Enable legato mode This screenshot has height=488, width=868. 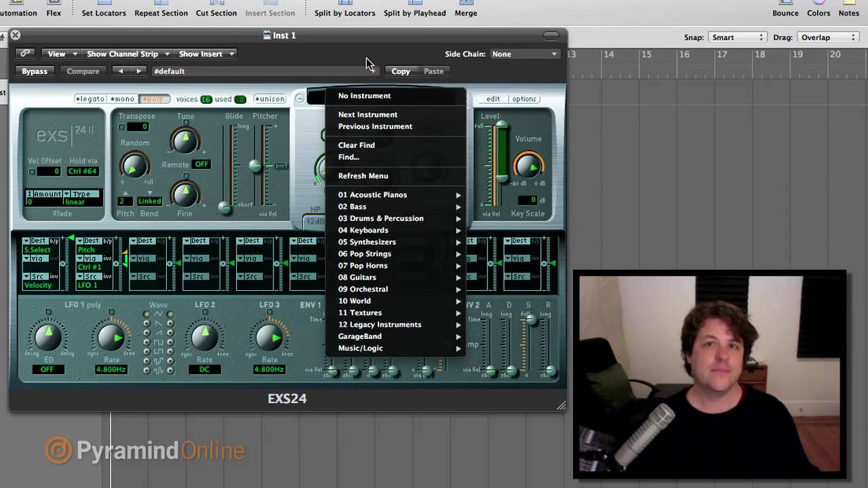click(x=90, y=99)
